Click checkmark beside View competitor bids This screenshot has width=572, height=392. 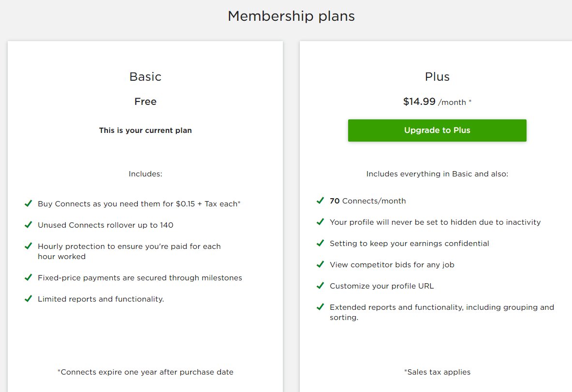[320, 264]
